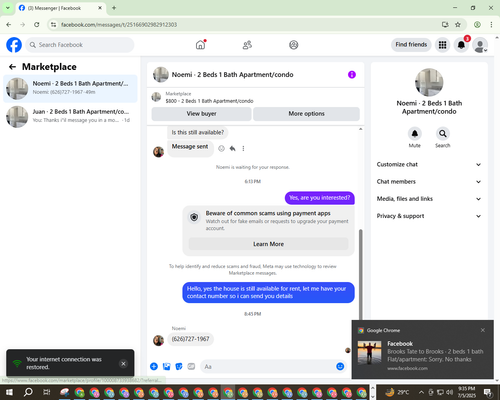
Task: Expand Customize chat section
Action: [x=429, y=164]
